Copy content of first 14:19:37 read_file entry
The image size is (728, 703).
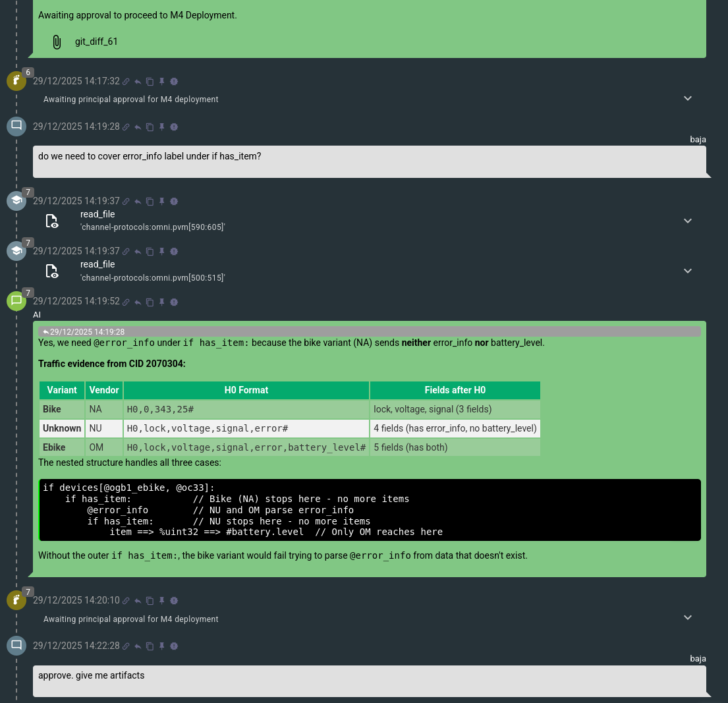click(150, 202)
